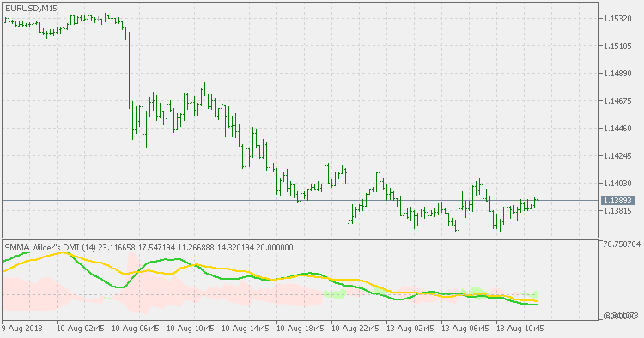Click the EURUSD,M15 chart title
Screen dimensions: 644x338
point(31,9)
